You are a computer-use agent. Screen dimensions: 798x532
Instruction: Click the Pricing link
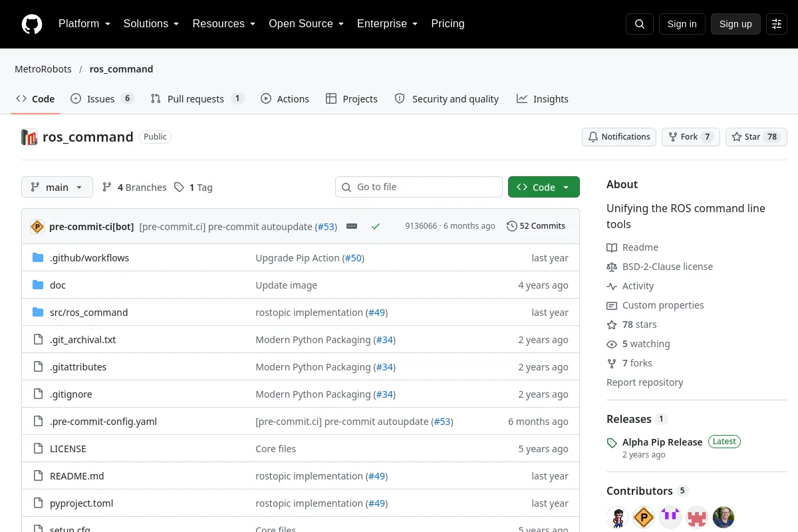(x=448, y=24)
